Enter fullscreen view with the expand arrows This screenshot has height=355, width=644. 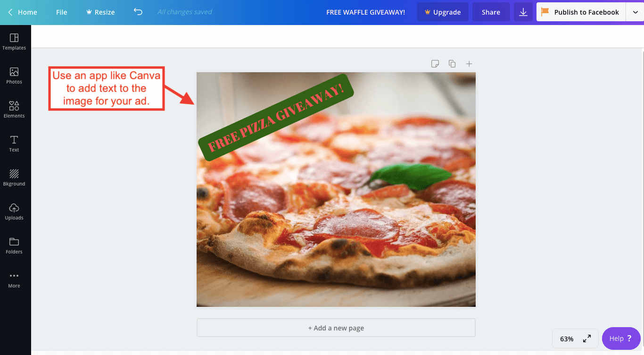tap(586, 338)
